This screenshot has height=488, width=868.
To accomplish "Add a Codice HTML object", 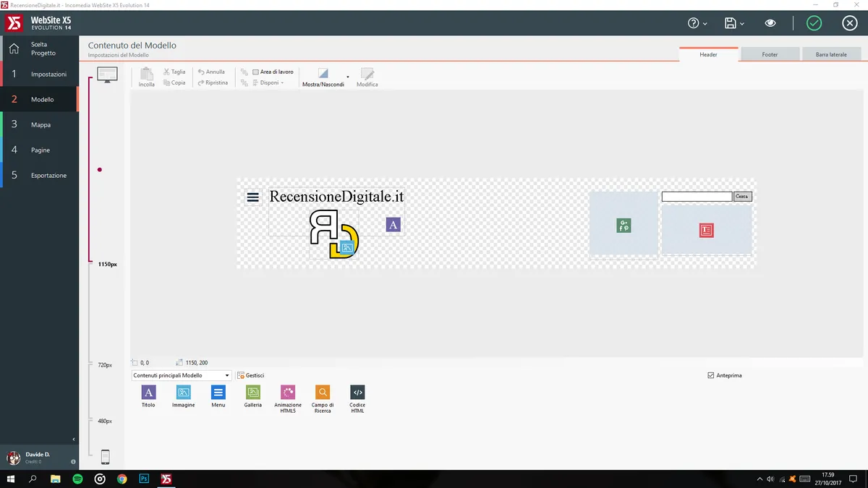I will (357, 399).
